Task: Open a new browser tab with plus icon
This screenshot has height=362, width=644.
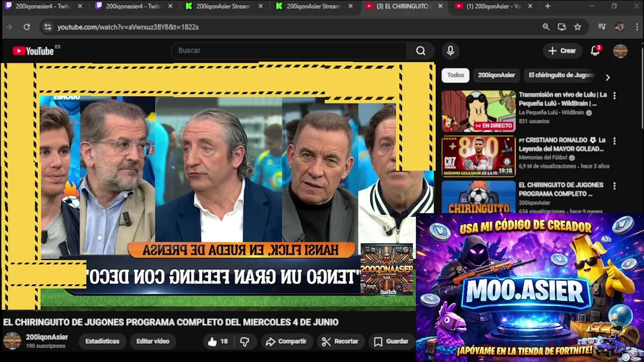Action: [x=547, y=7]
